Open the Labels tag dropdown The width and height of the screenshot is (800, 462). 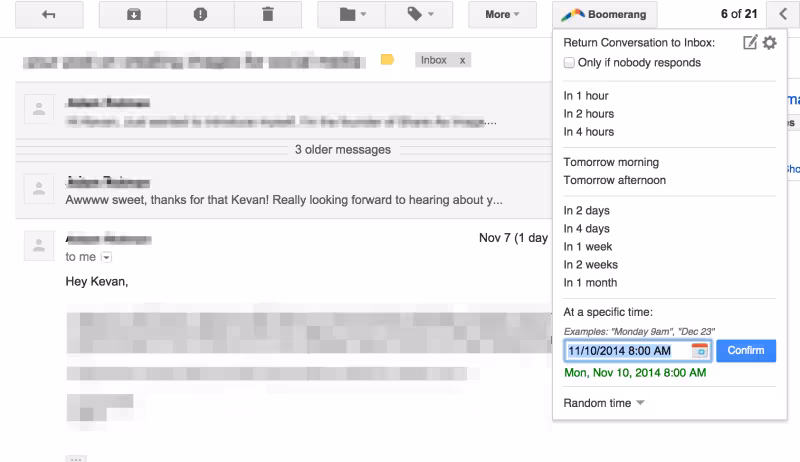click(x=419, y=14)
